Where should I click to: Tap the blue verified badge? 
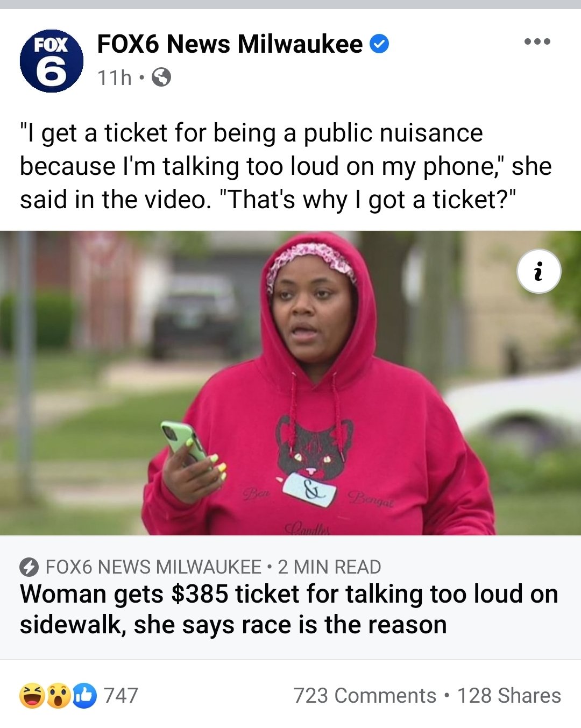coord(380,44)
